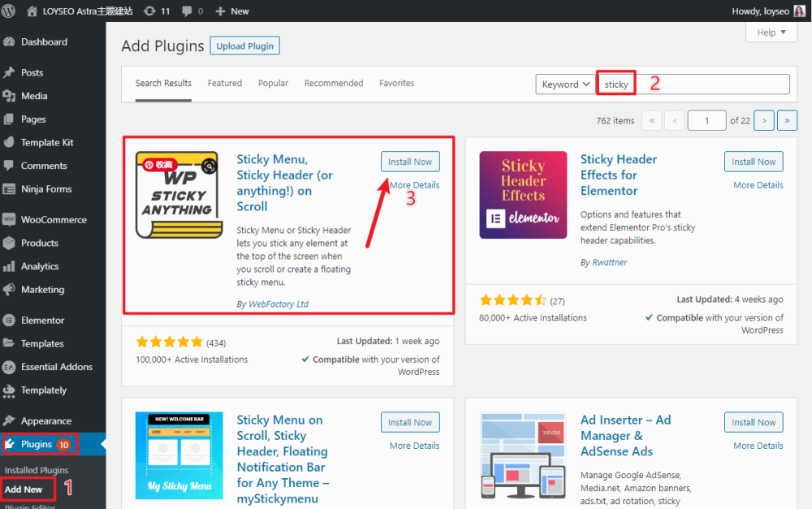
Task: Install Sticky Menu, Sticky Header (or anything!) plugin
Action: pos(410,162)
